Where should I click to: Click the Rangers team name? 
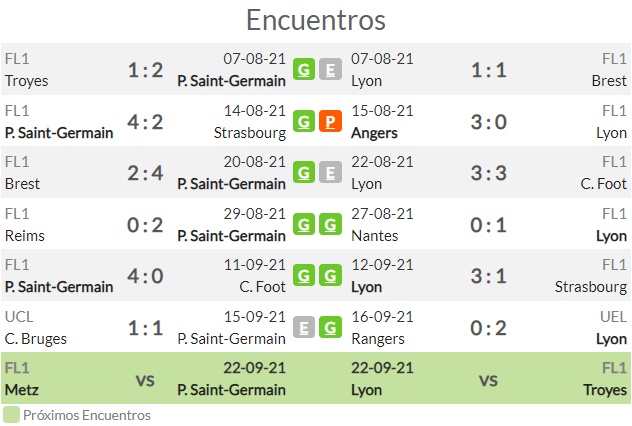coord(378,339)
